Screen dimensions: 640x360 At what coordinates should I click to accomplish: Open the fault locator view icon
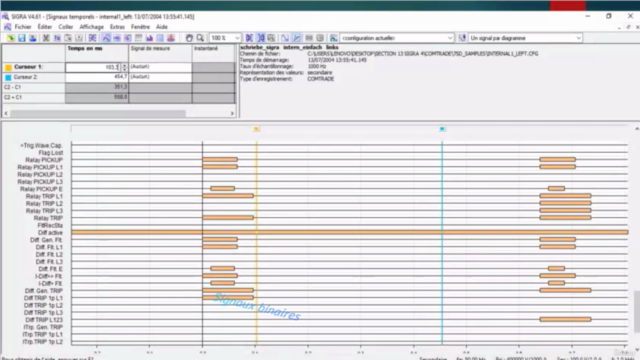(171, 38)
